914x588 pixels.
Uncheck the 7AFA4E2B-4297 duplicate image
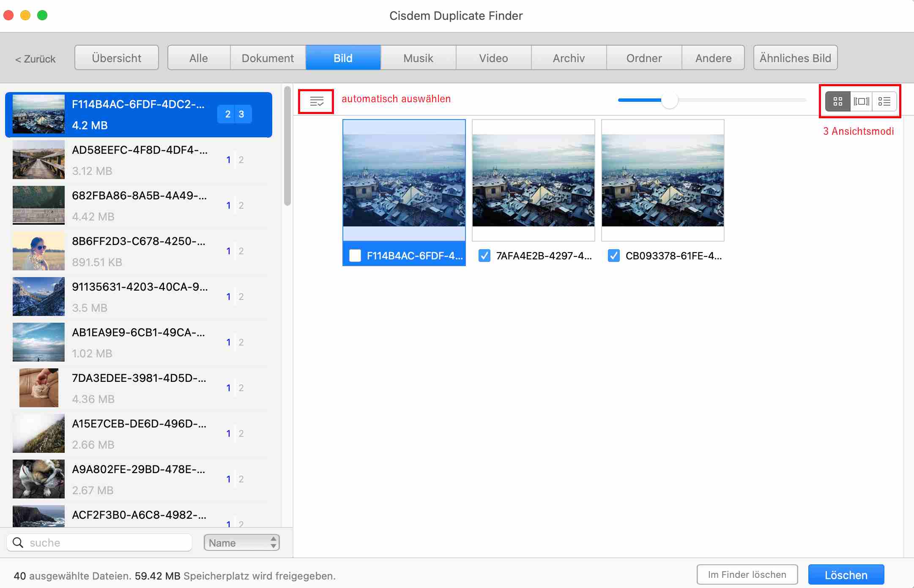pos(484,256)
